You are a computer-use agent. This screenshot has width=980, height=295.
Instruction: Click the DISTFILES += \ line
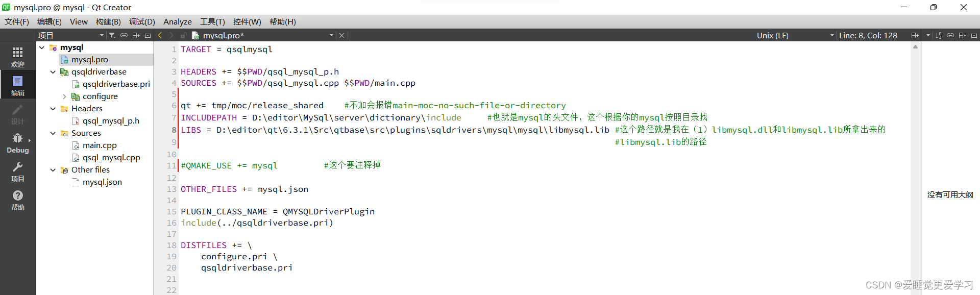click(x=216, y=245)
